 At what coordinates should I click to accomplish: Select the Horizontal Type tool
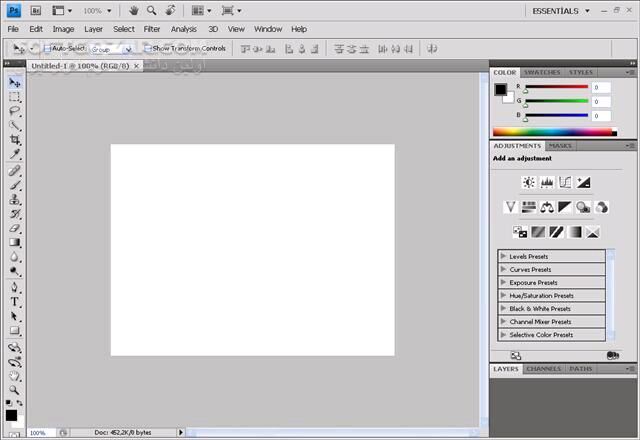(15, 301)
